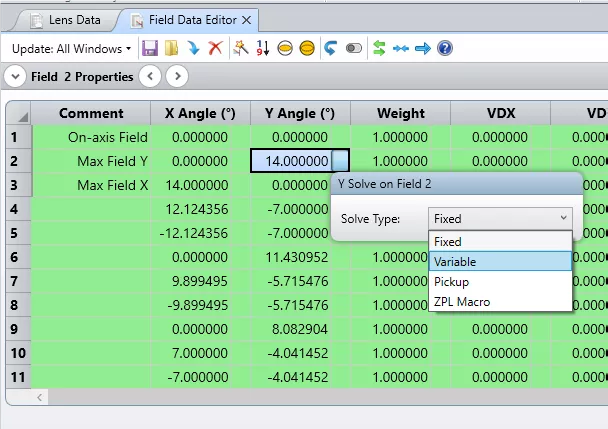Open the field wizard wand icon

click(241, 48)
